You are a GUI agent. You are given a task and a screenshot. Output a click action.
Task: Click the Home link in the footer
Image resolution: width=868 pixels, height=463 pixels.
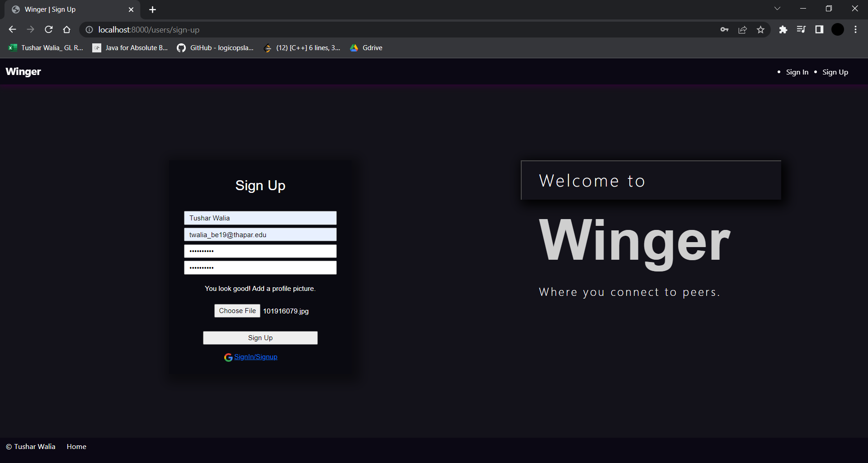point(76,446)
